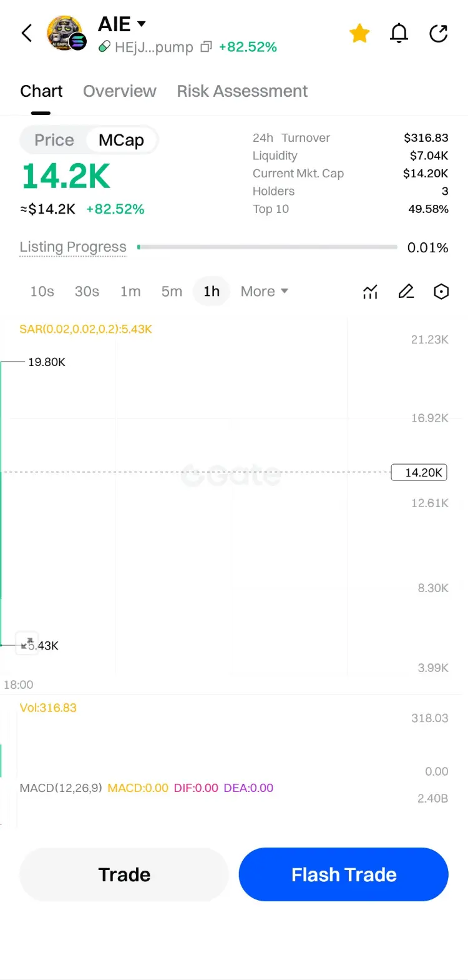Open the Risk Assessment tab
468x980 pixels.
(242, 91)
